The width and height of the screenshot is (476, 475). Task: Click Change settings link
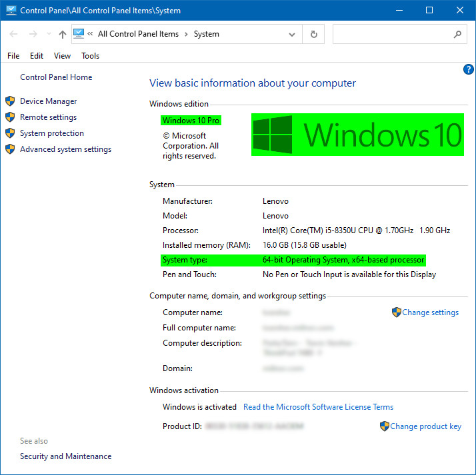point(430,312)
